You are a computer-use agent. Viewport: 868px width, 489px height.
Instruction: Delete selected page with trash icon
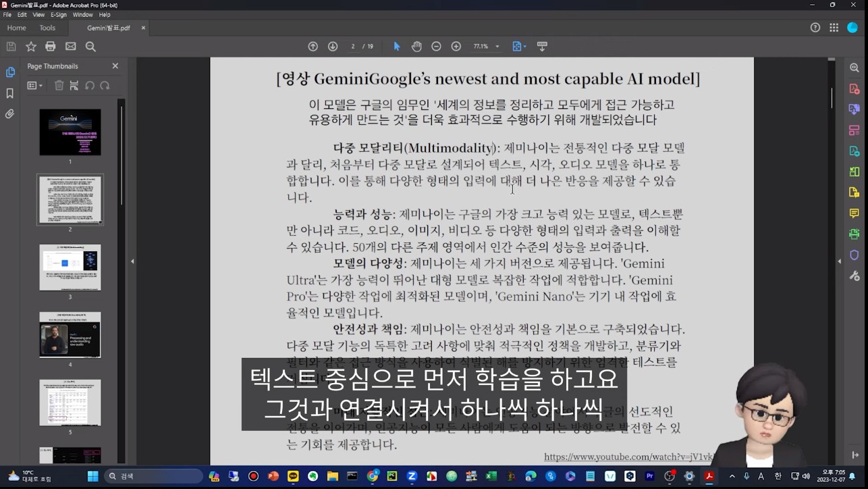click(59, 86)
